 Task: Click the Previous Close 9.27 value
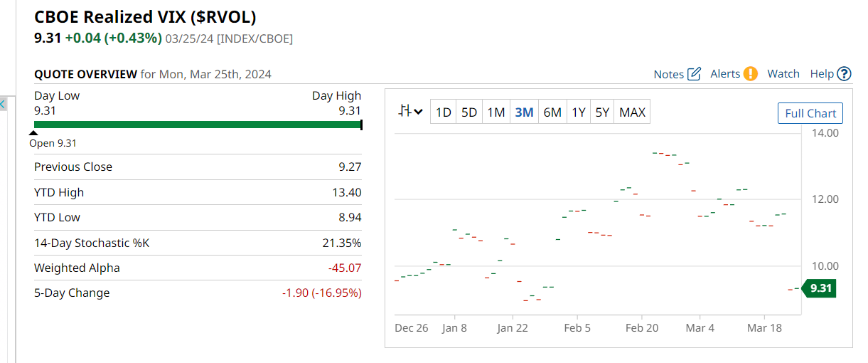coord(350,167)
